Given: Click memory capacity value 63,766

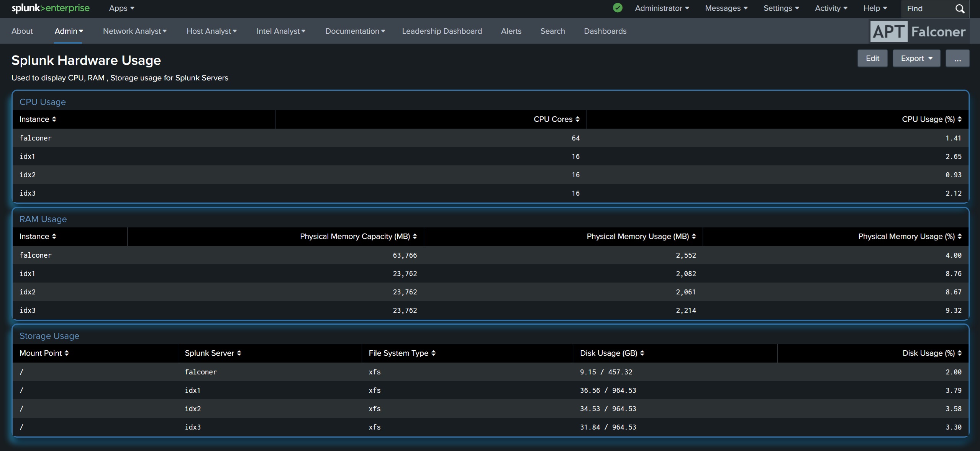Looking at the screenshot, I should pyautogui.click(x=405, y=255).
